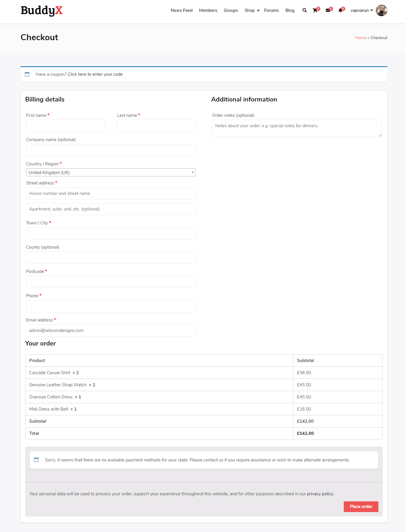This screenshot has width=405, height=532.
Task: Click the user profile avatar
Action: coord(381,10)
